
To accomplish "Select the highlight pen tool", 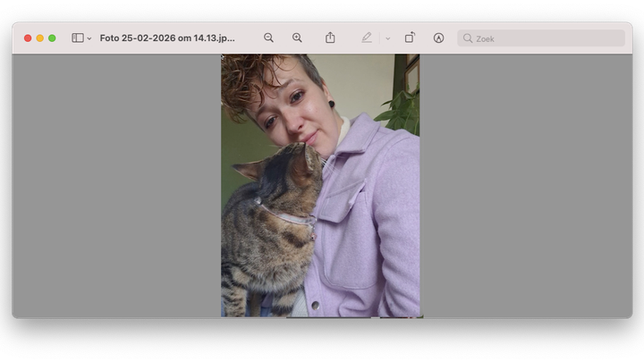I will tap(367, 38).
